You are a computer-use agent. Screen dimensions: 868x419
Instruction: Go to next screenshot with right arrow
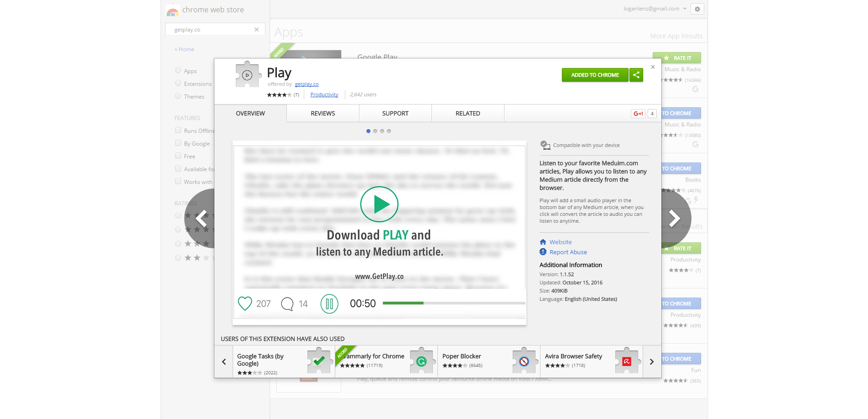675,218
